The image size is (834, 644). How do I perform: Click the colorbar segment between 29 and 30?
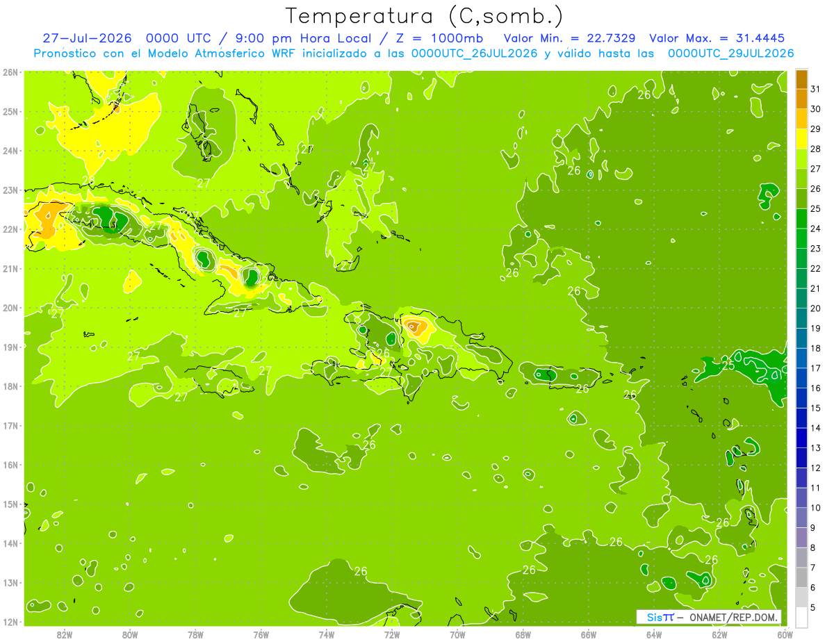(801, 120)
